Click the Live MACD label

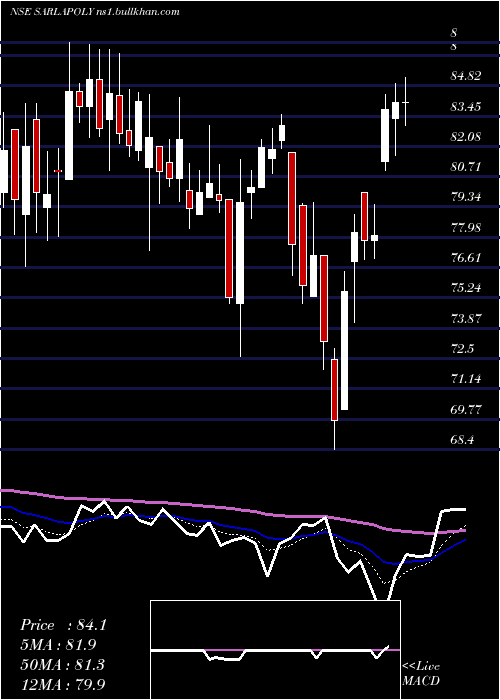[x=421, y=674]
